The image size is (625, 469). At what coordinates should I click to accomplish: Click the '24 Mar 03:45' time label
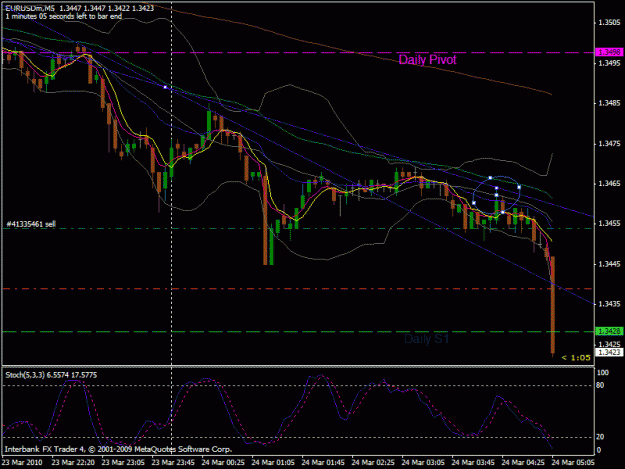point(473,462)
